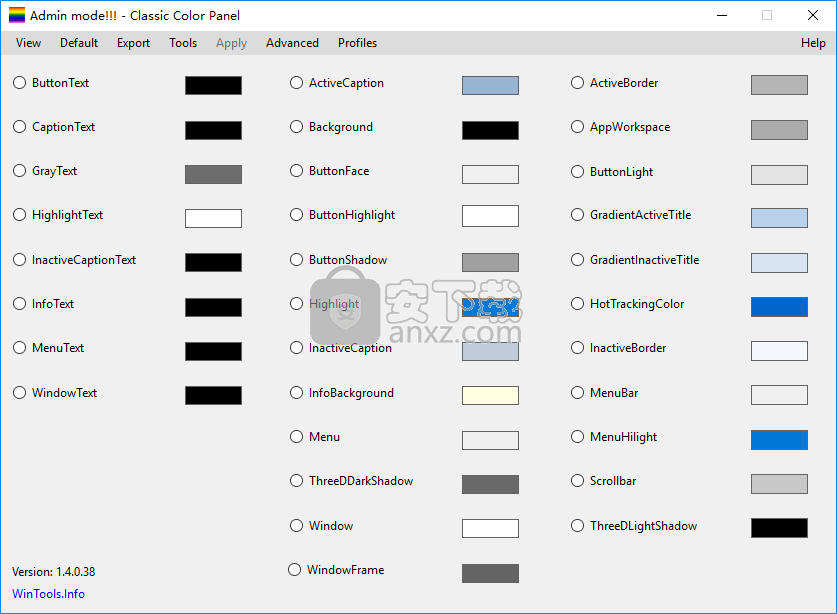Select the Menu radio button
Viewport: 837px width, 614px height.
click(x=296, y=437)
